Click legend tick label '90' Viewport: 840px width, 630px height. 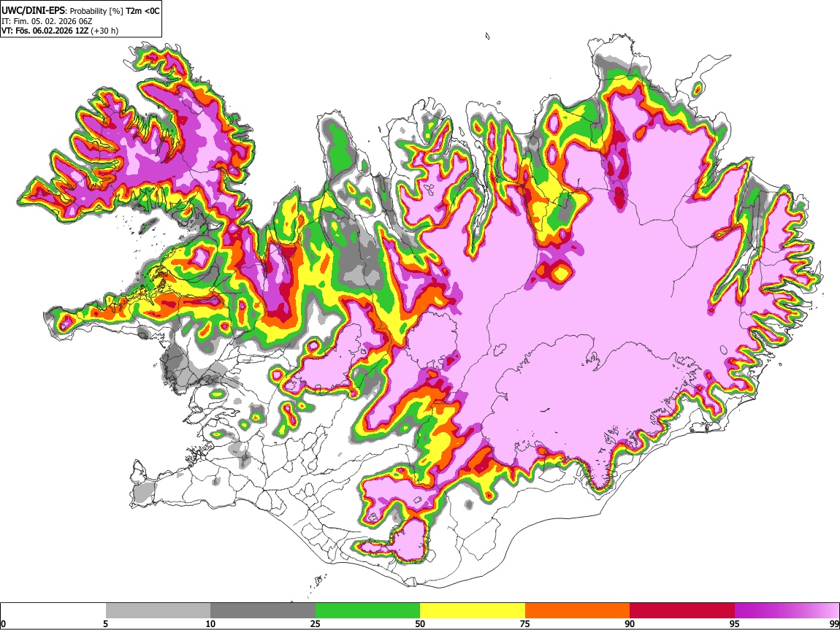point(630,623)
